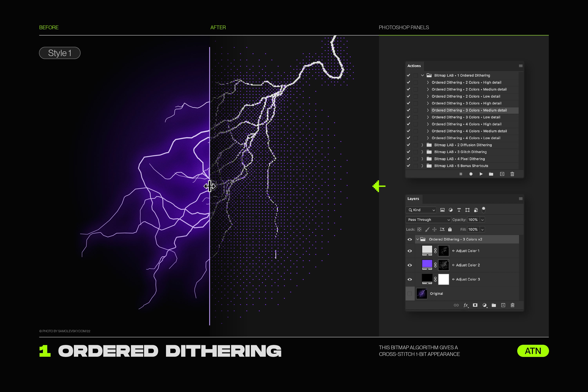Select the Layers panel tab
The image size is (588, 392).
point(413,199)
